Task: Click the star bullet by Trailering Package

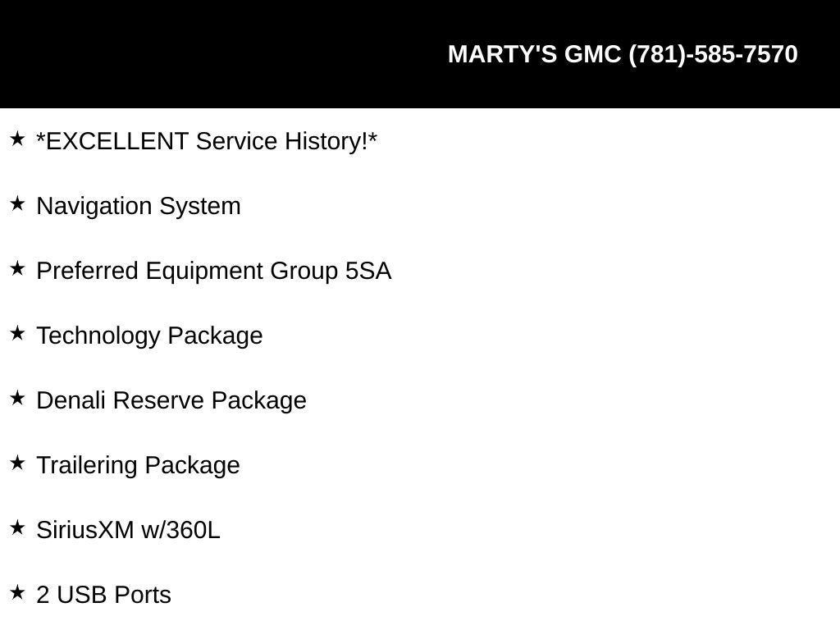Action: (x=17, y=463)
